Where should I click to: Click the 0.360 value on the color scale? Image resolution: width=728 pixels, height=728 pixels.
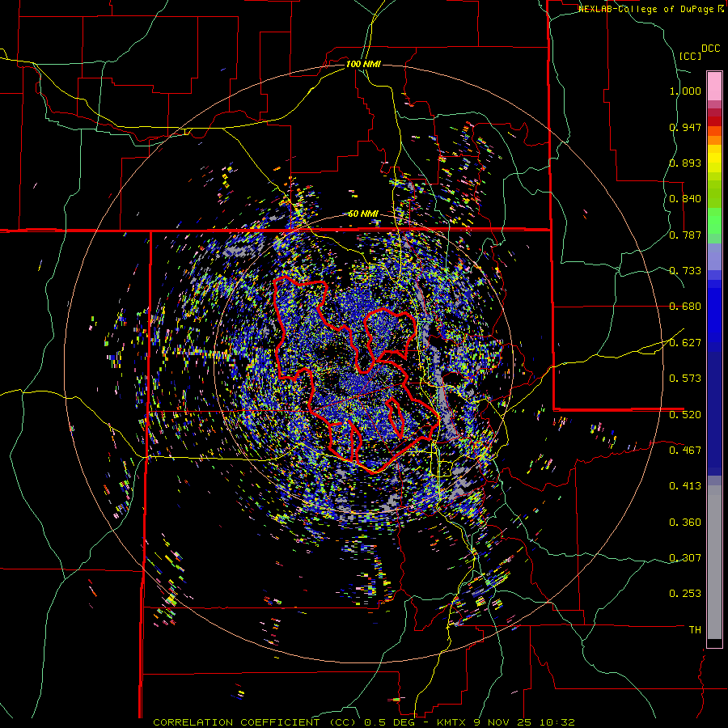coord(685,523)
